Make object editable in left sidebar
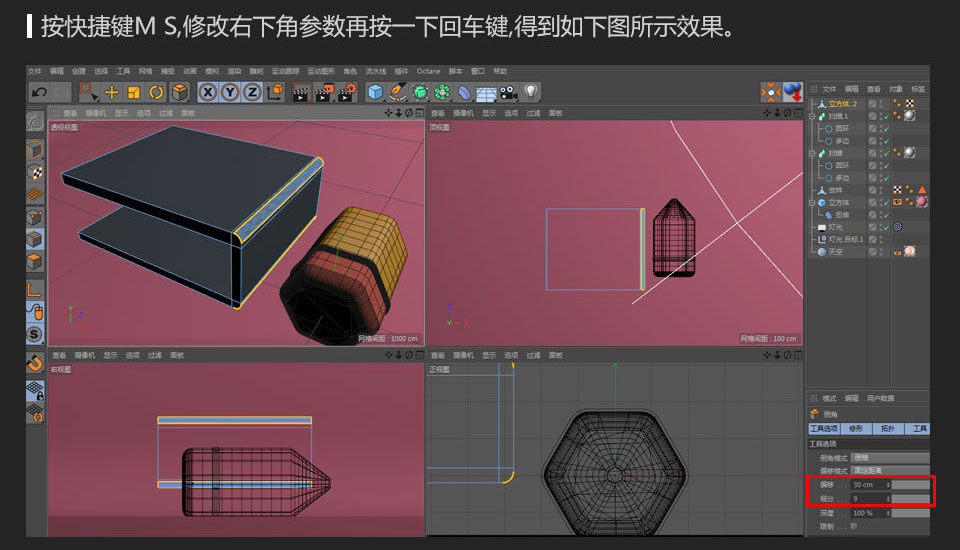The height and width of the screenshot is (550, 960). (x=35, y=122)
